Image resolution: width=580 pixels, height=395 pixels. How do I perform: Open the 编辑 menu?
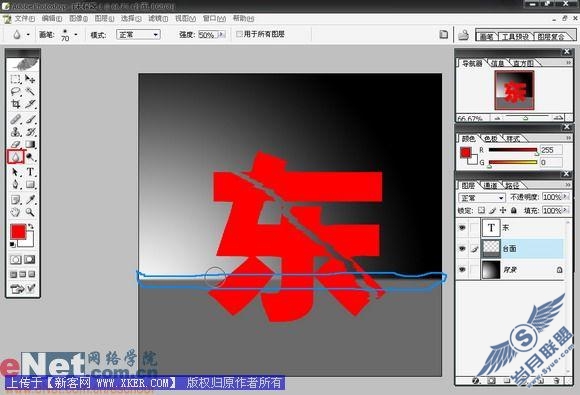pyautogui.click(x=51, y=18)
